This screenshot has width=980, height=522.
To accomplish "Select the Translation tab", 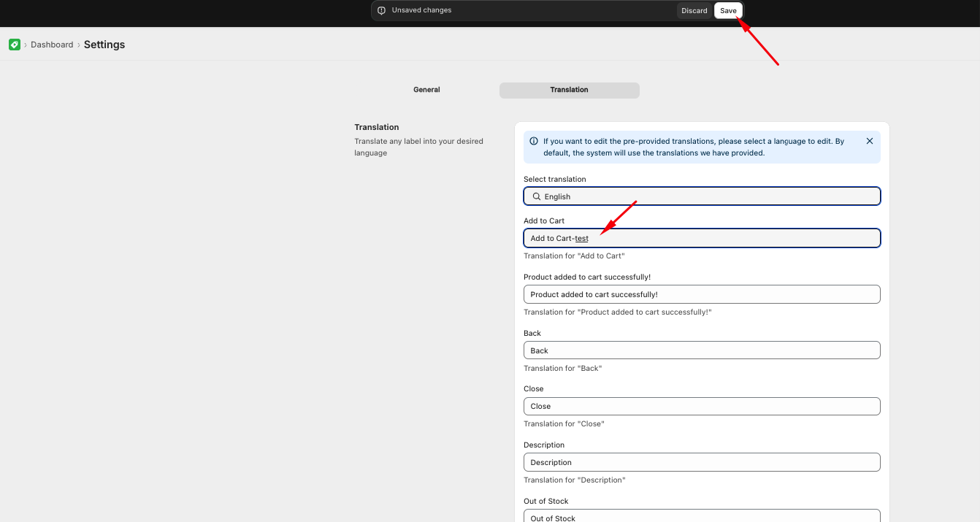I will point(570,90).
